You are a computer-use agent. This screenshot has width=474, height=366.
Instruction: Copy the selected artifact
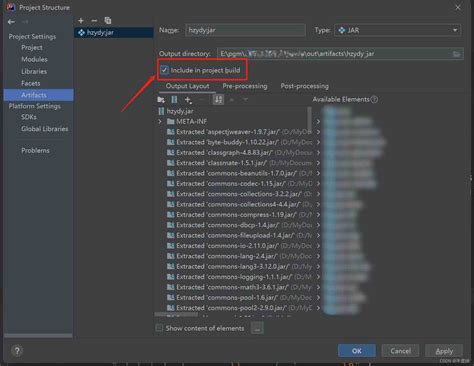click(x=108, y=21)
